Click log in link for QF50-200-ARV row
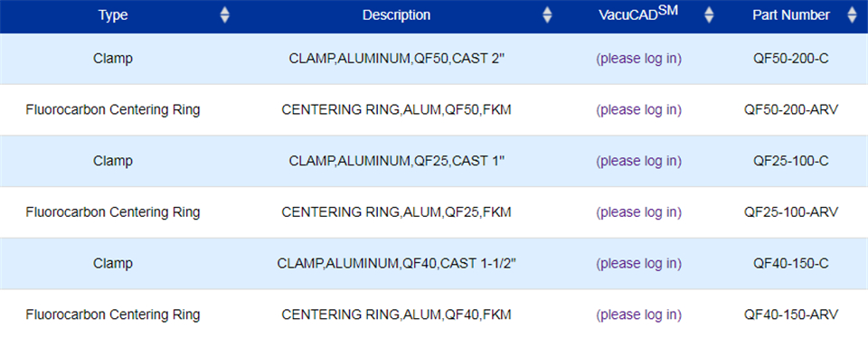This screenshot has width=868, height=338. click(639, 110)
